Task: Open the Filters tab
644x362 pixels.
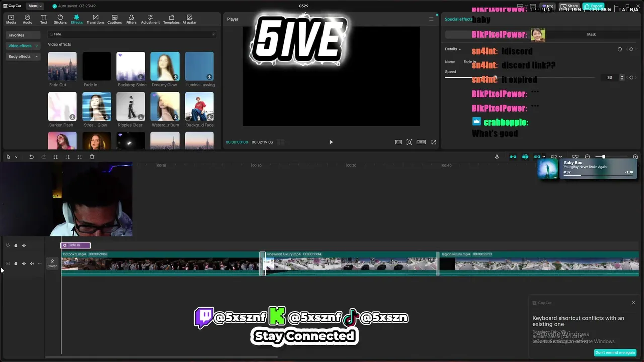Action: (x=131, y=19)
